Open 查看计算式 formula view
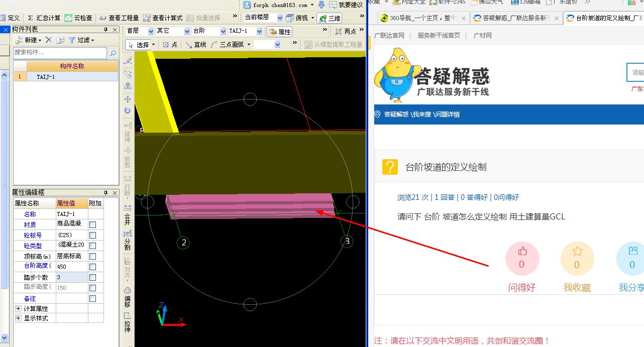Image resolution: width=644 pixels, height=347 pixels. (x=163, y=18)
